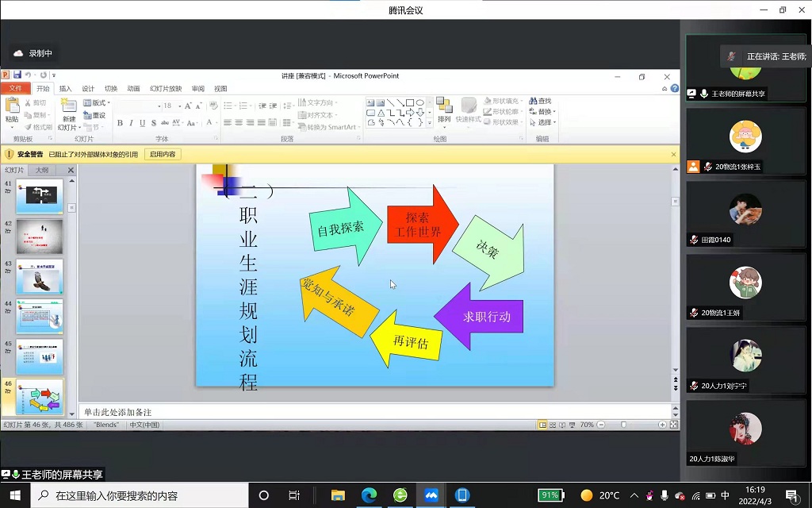The image size is (812, 508).
Task: Click the Enable Content (启用内容) button
Action: (x=163, y=155)
